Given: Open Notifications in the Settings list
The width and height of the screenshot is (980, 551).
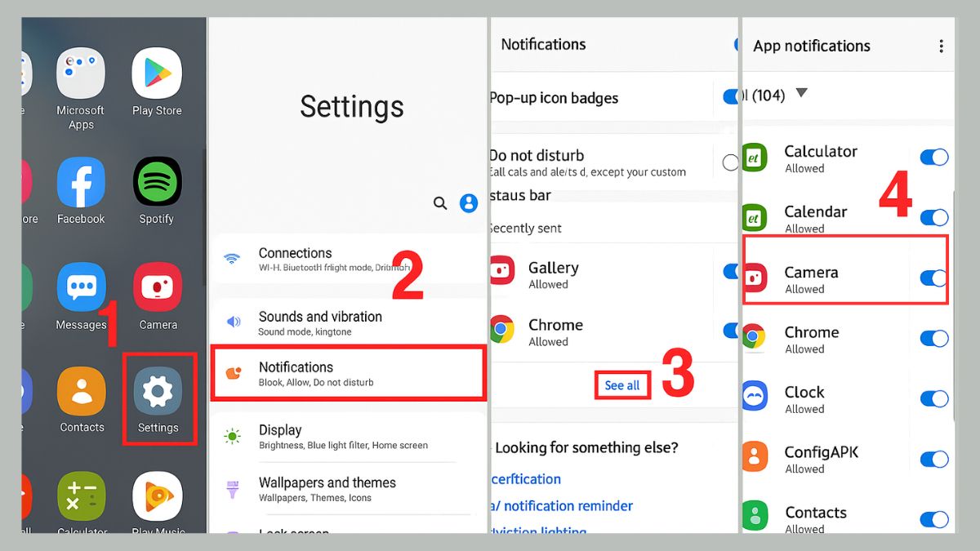Looking at the screenshot, I should pyautogui.click(x=348, y=374).
